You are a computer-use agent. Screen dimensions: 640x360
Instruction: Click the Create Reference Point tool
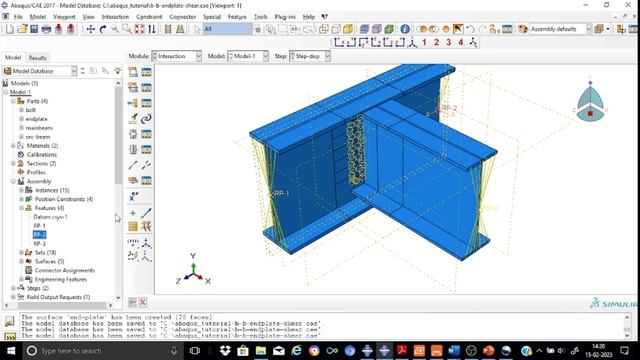tap(133, 197)
